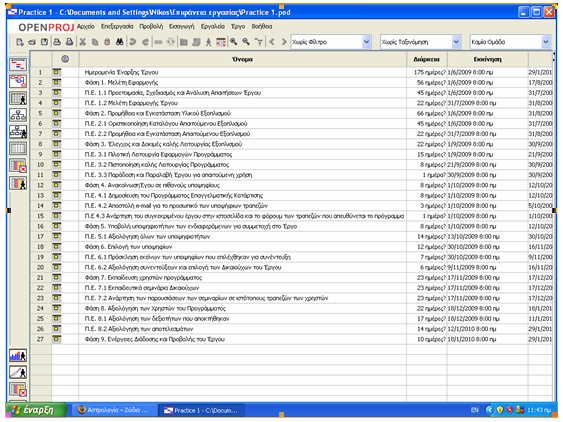Open the Task Usage view in the sidebar
Viewport: 563px width, 422px height.
(x=18, y=166)
